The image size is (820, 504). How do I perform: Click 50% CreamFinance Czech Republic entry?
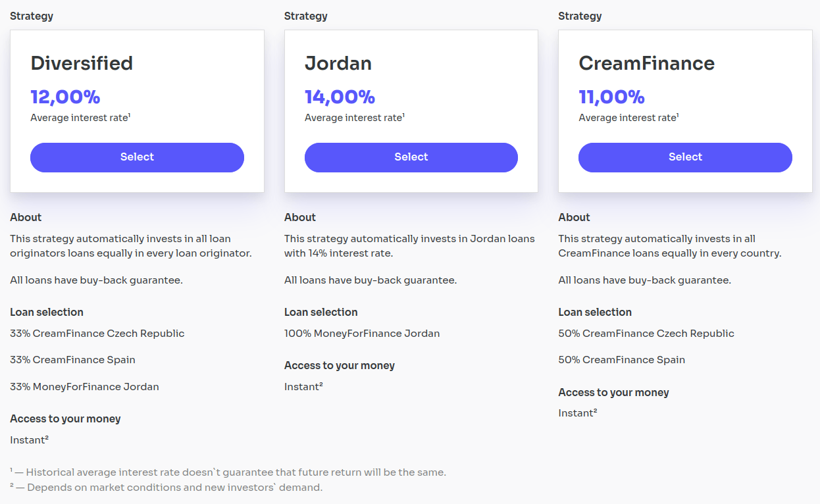click(x=646, y=334)
